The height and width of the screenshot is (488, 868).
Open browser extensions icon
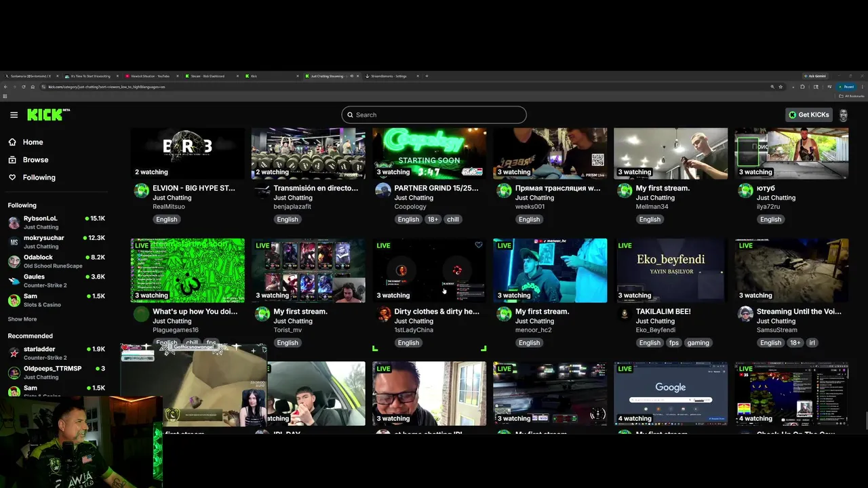802,87
